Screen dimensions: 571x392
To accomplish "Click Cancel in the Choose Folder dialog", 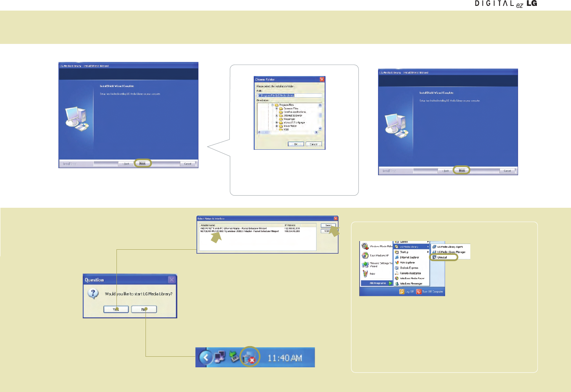I will click(x=314, y=144).
